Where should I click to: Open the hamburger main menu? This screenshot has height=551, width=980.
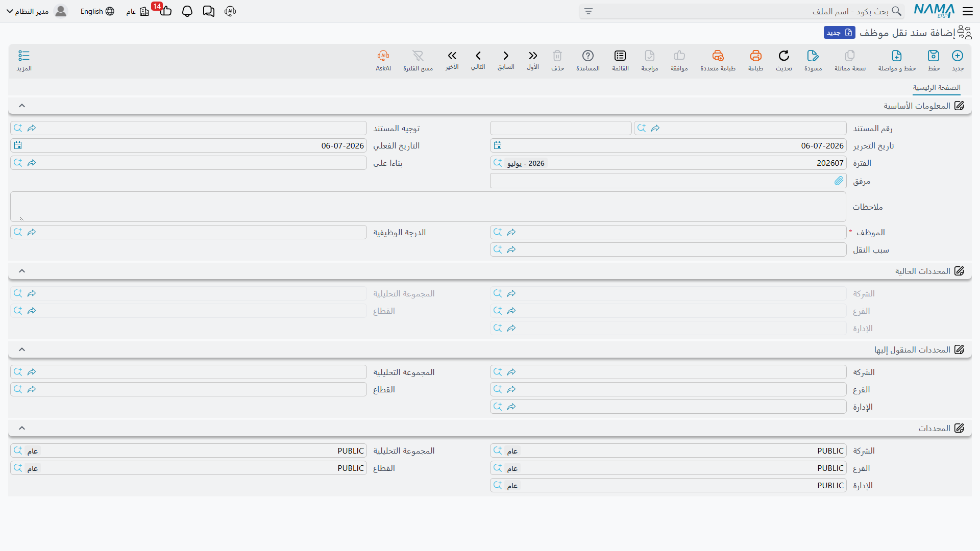coord(968,11)
